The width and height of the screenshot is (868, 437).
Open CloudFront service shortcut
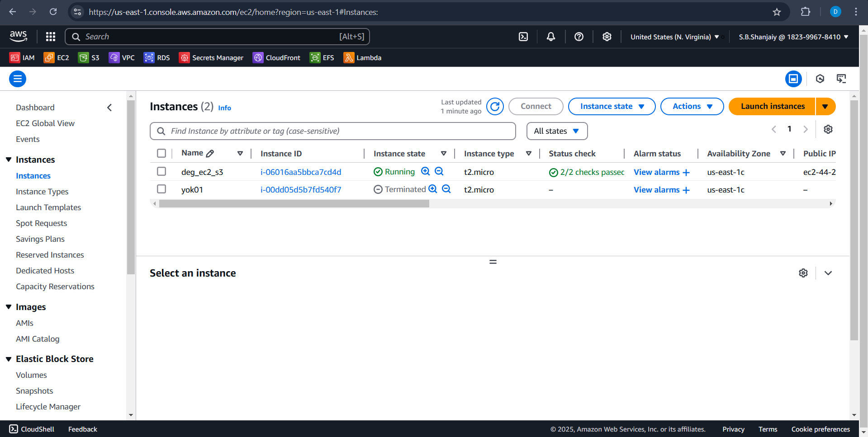pyautogui.click(x=276, y=58)
